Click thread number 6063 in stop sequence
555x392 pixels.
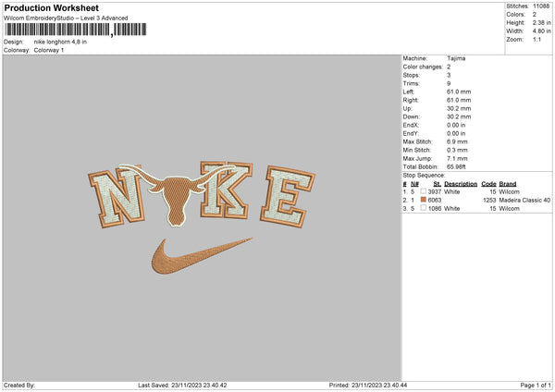[435, 201]
